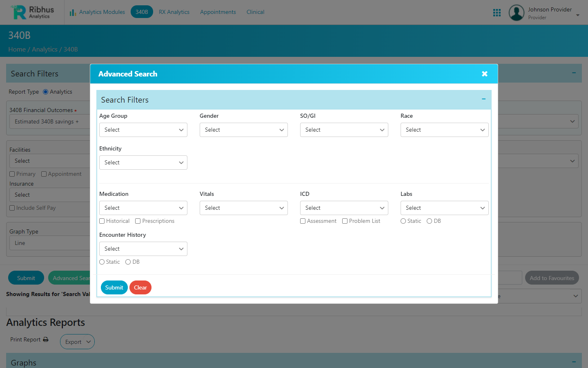This screenshot has width=588, height=368.
Task: Switch to the RX Analytics tab
Action: [x=174, y=12]
